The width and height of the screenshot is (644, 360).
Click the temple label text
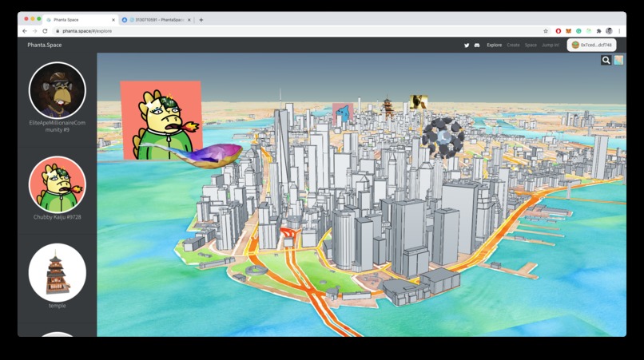pyautogui.click(x=57, y=306)
